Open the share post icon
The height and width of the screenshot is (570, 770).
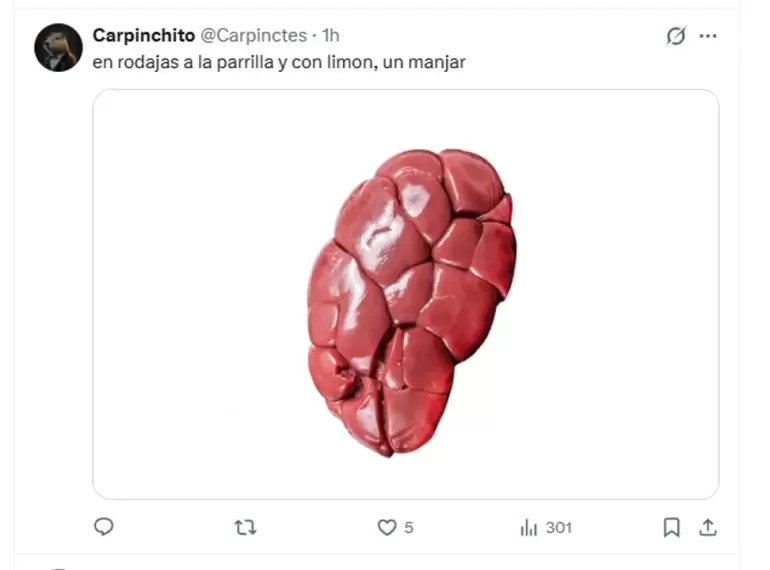click(708, 527)
